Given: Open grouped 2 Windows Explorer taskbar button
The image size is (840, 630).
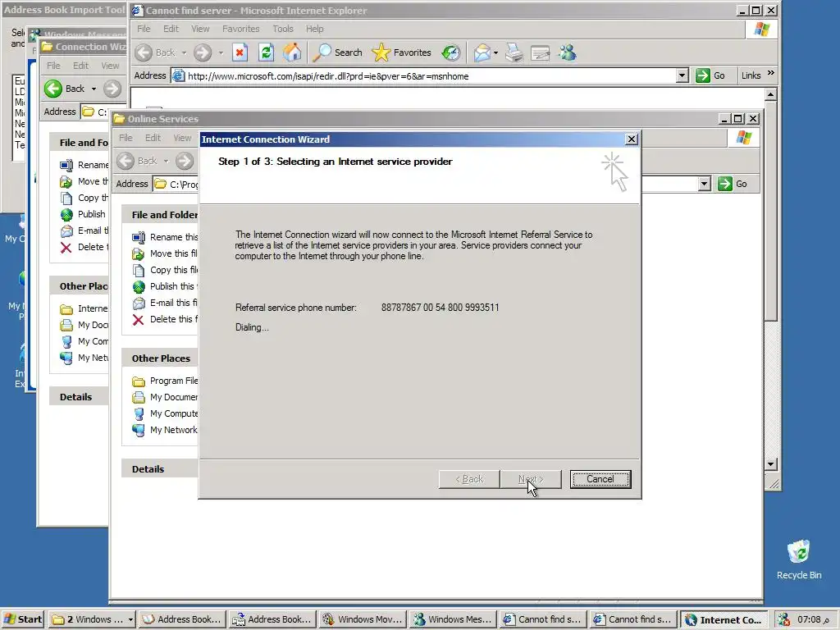Looking at the screenshot, I should pyautogui.click(x=92, y=619).
